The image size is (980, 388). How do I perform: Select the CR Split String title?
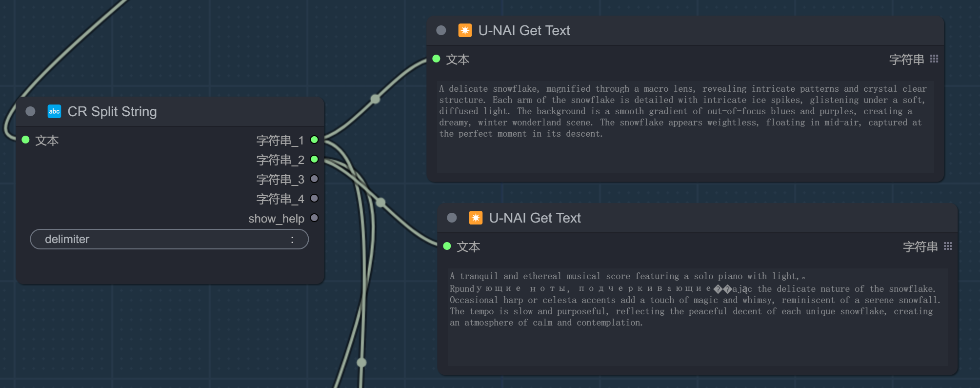coord(112,111)
